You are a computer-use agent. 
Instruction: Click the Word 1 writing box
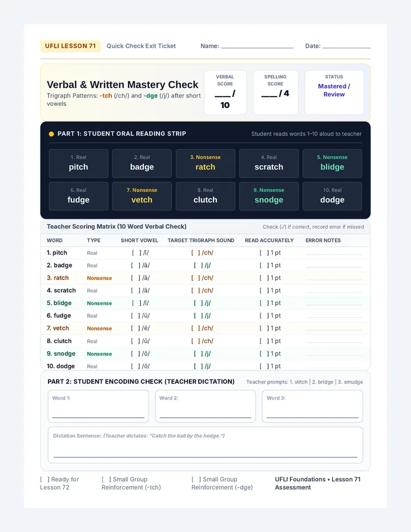[x=98, y=406]
